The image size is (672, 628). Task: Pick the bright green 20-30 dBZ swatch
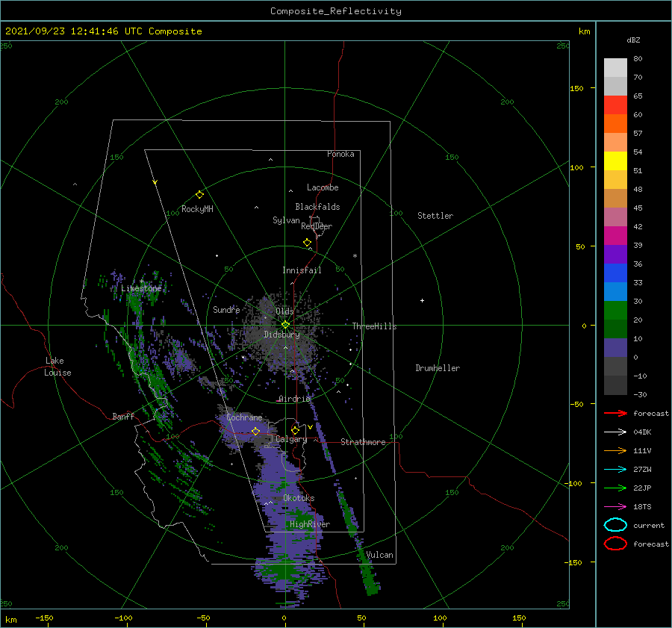pos(615,311)
